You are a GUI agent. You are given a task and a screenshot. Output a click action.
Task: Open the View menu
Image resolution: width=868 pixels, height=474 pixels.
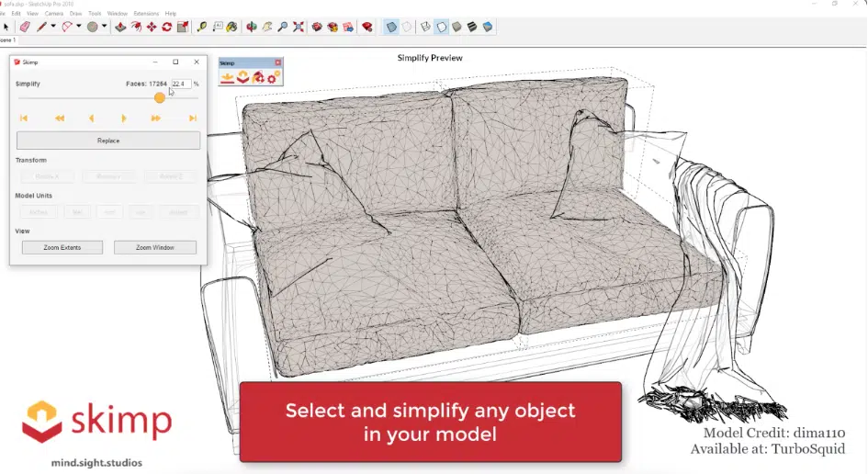(x=33, y=13)
